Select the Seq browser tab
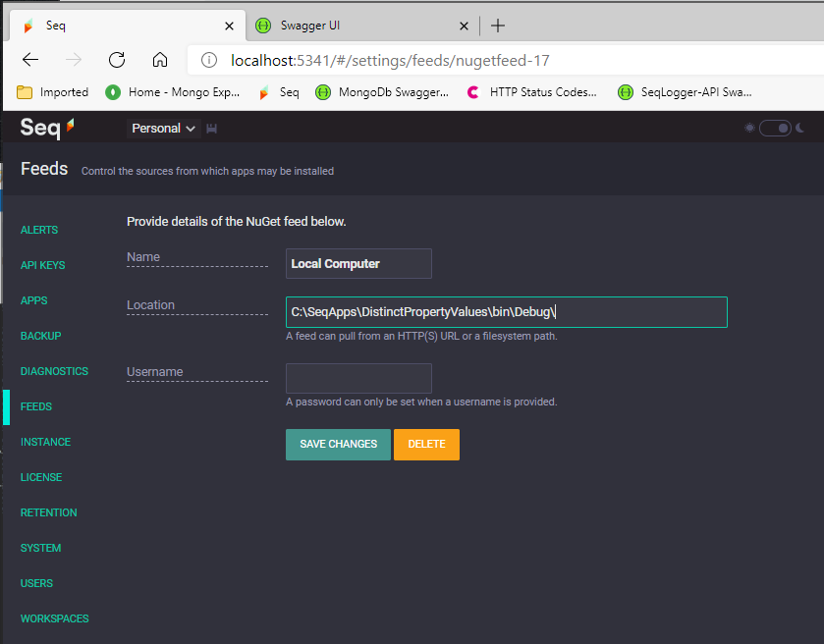824x644 pixels. (x=127, y=26)
